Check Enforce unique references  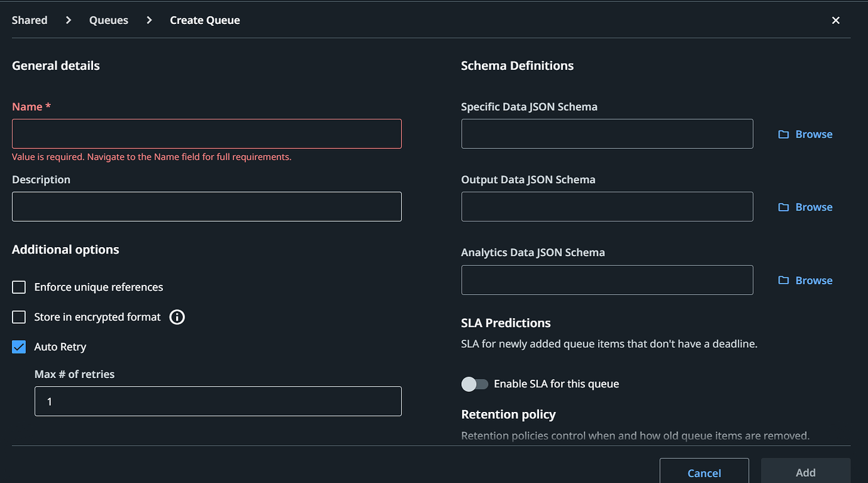pos(19,287)
